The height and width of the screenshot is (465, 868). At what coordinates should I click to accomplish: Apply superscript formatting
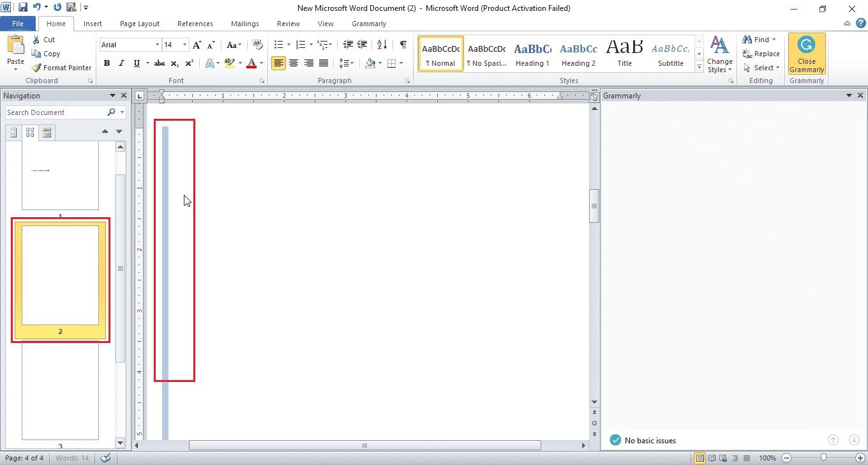pos(190,63)
